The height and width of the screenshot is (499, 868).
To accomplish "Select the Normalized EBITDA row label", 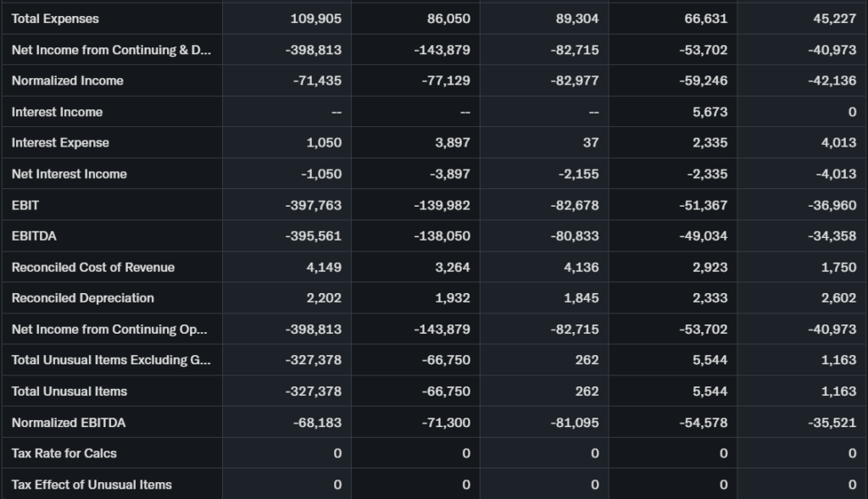I will tap(69, 422).
